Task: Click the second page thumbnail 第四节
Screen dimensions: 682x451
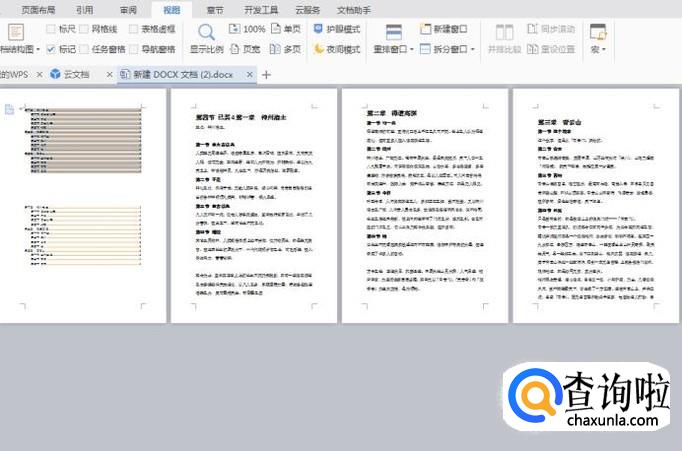Action: 254,205
